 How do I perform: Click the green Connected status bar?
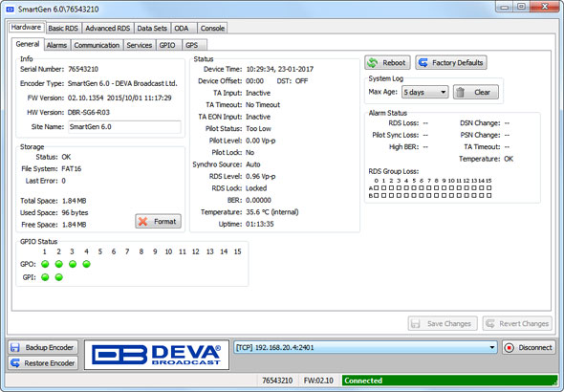point(449,381)
